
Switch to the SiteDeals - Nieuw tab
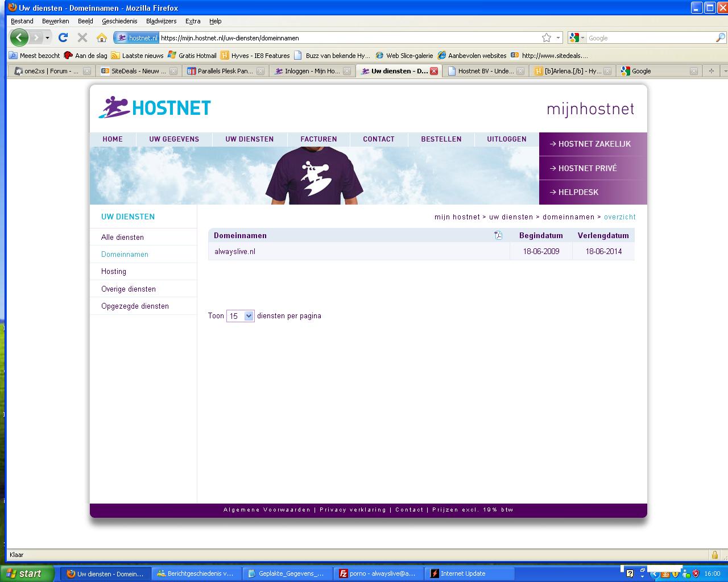coord(139,71)
